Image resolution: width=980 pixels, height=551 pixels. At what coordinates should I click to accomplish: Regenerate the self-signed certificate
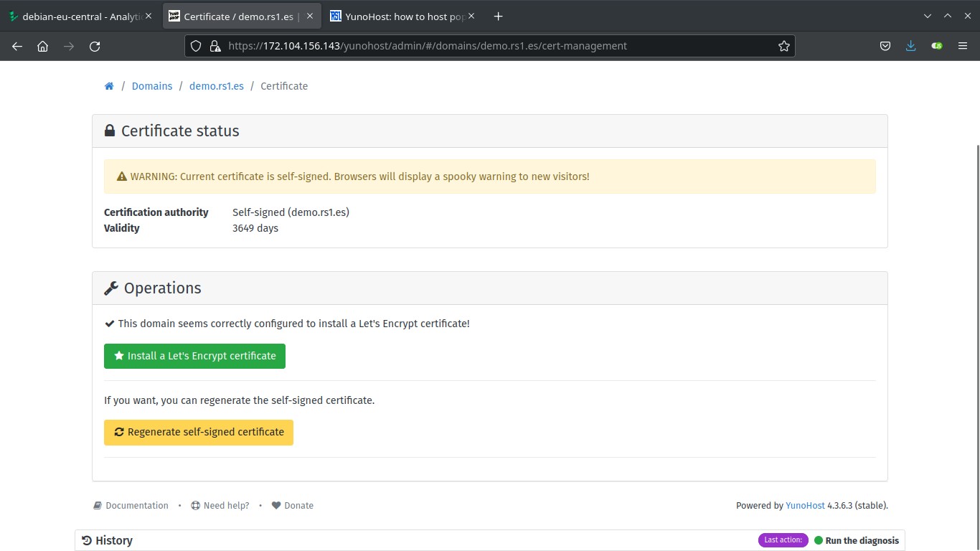pyautogui.click(x=198, y=432)
